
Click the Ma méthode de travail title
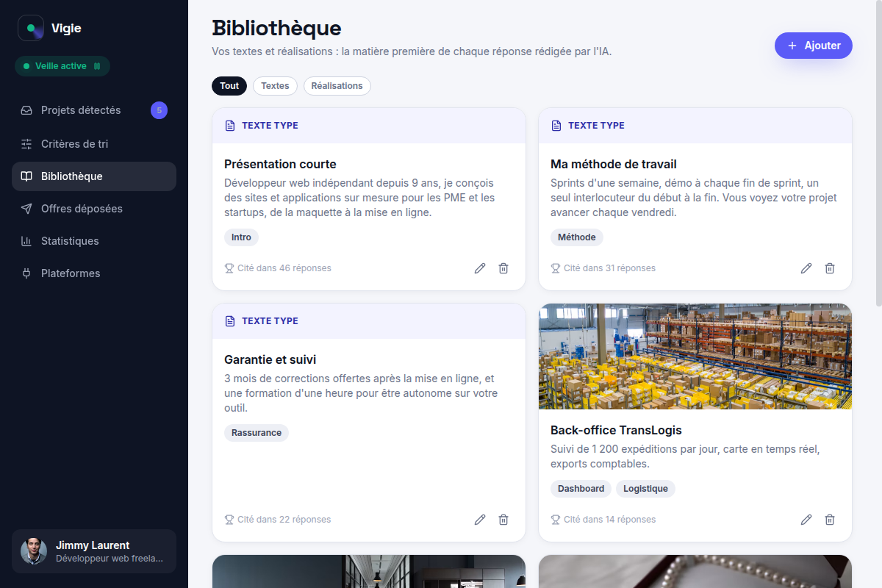614,164
